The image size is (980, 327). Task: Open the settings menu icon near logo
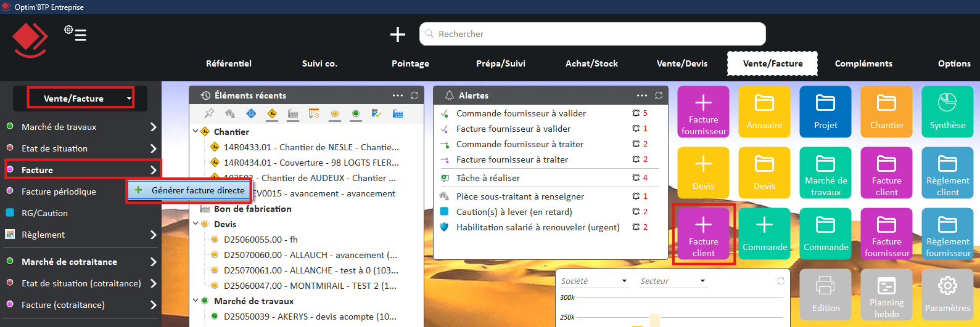pyautogui.click(x=75, y=33)
